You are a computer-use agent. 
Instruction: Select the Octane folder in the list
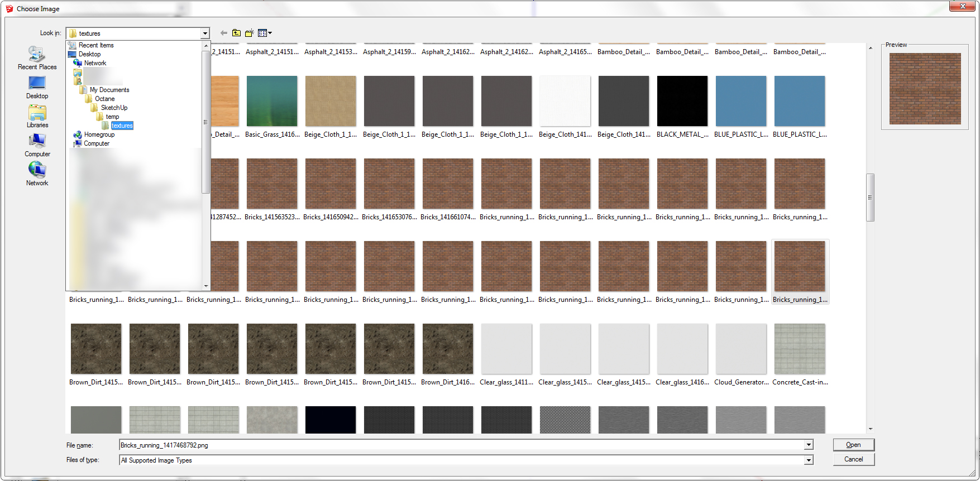point(104,99)
